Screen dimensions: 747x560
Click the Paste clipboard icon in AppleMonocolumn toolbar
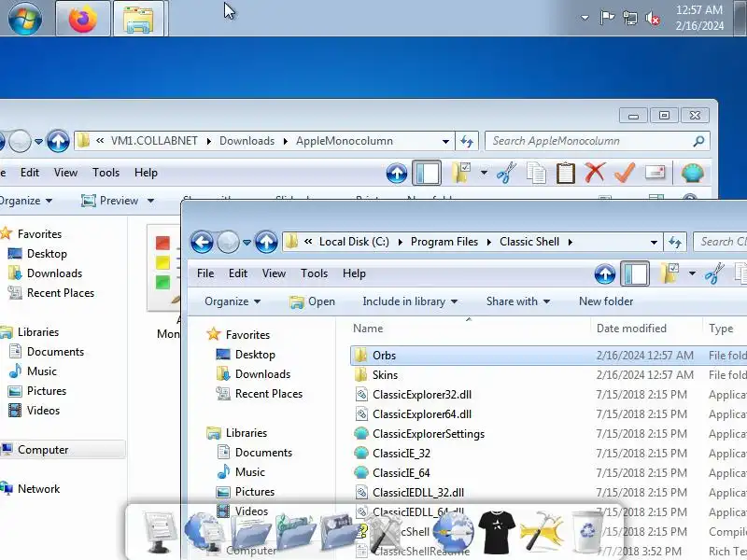click(x=566, y=173)
